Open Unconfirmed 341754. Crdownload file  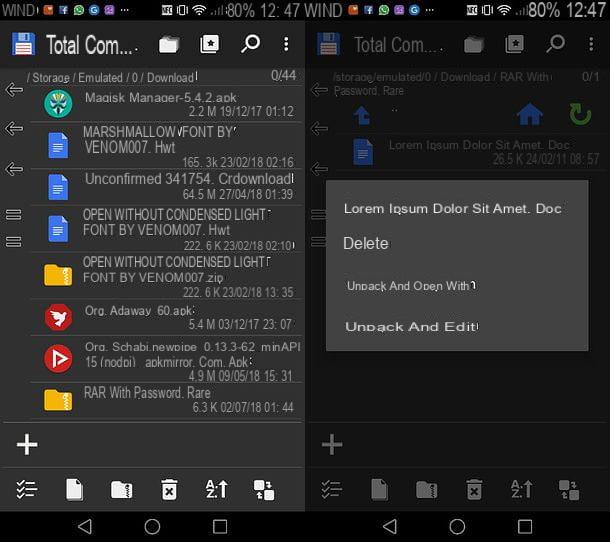click(167, 187)
